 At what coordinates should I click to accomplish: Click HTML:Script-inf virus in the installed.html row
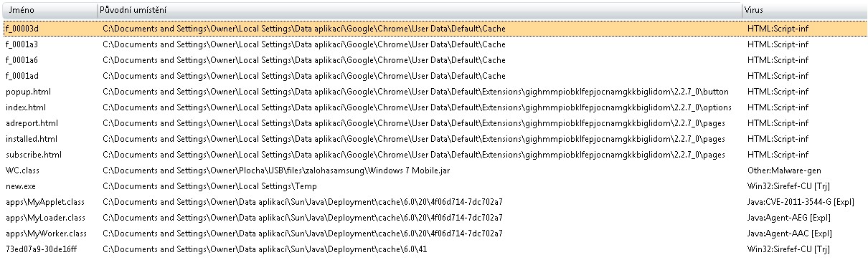(778, 139)
